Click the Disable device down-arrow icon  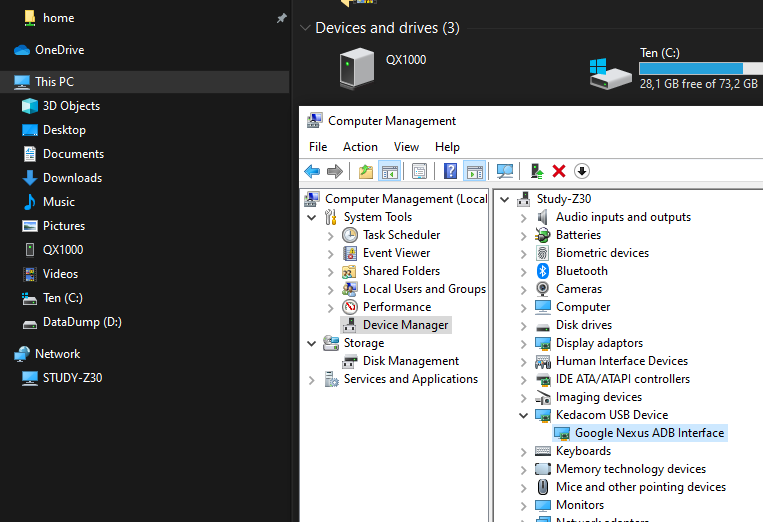[x=581, y=171]
